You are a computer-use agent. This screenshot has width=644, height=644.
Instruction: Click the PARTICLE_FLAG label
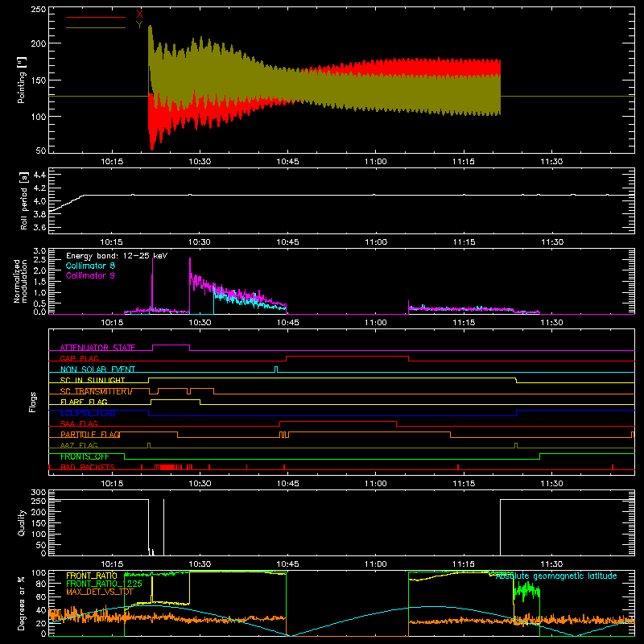[x=90, y=434]
